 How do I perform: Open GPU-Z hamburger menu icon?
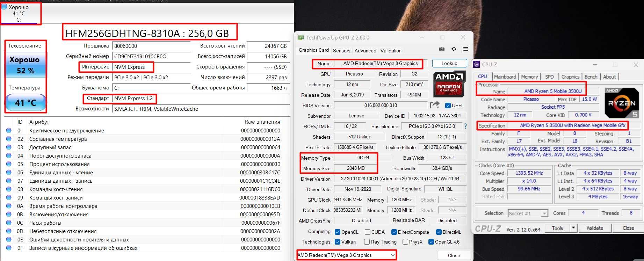[x=465, y=49]
